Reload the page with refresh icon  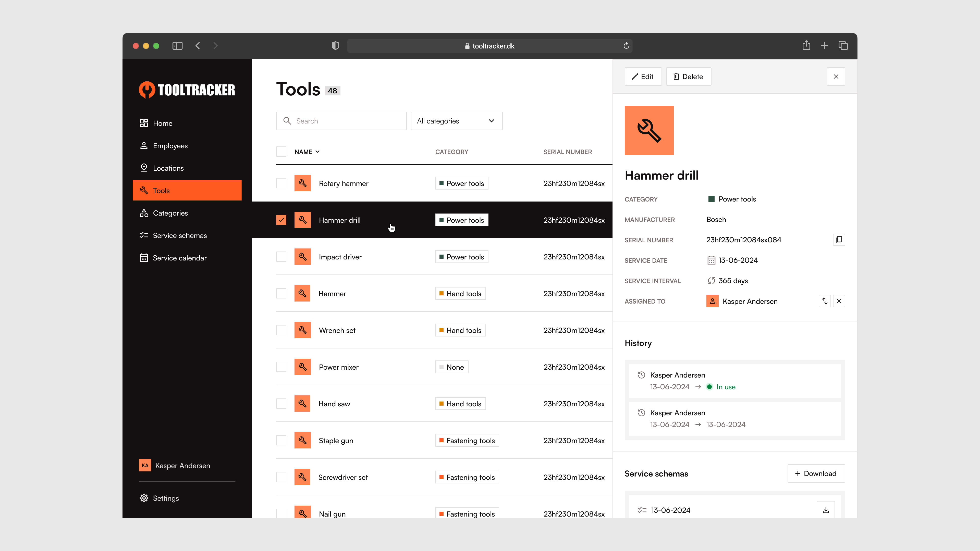626,46
